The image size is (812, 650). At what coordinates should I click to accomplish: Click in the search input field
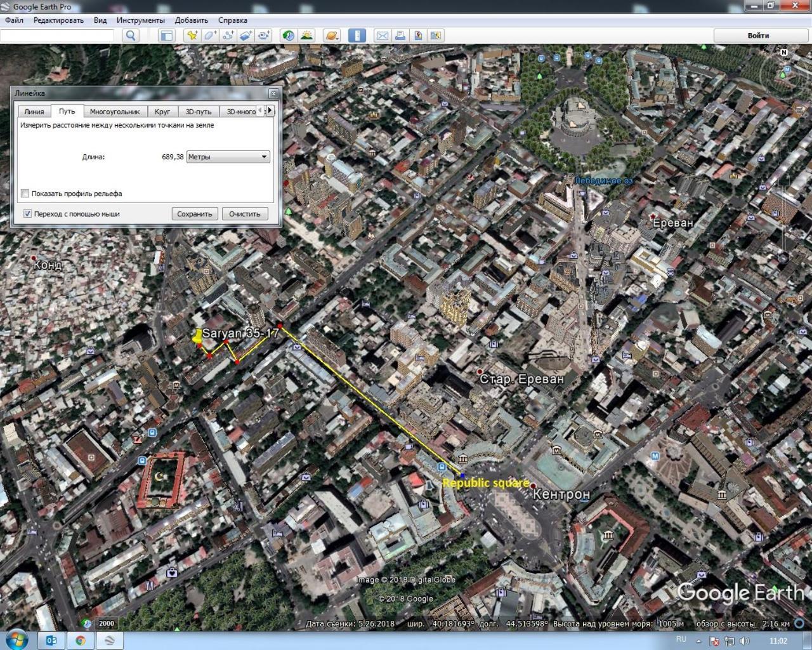coord(57,36)
